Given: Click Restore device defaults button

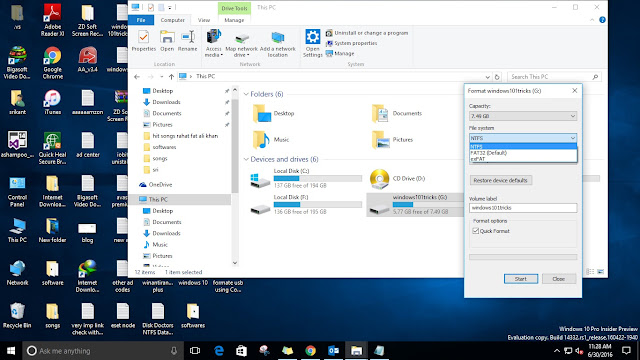Looking at the screenshot, I should (x=501, y=180).
